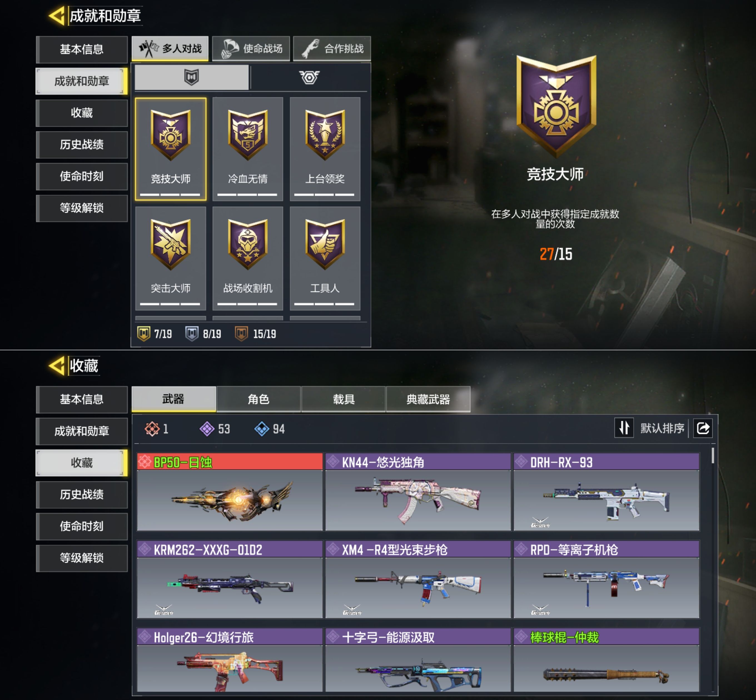Screen dimensions: 756x700
Task: Click the weapon list vertical scrollbar
Action: click(713, 456)
